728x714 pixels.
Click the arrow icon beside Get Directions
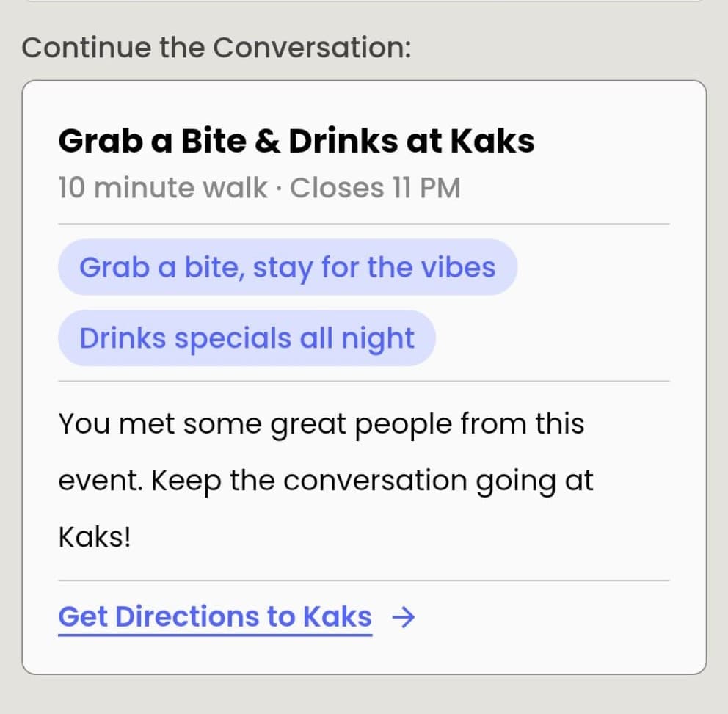[x=404, y=619]
